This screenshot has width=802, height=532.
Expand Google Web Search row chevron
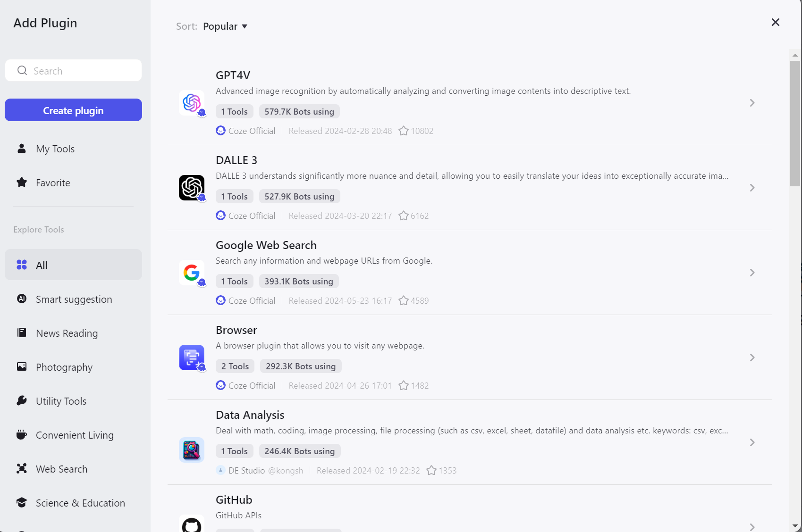752,273
